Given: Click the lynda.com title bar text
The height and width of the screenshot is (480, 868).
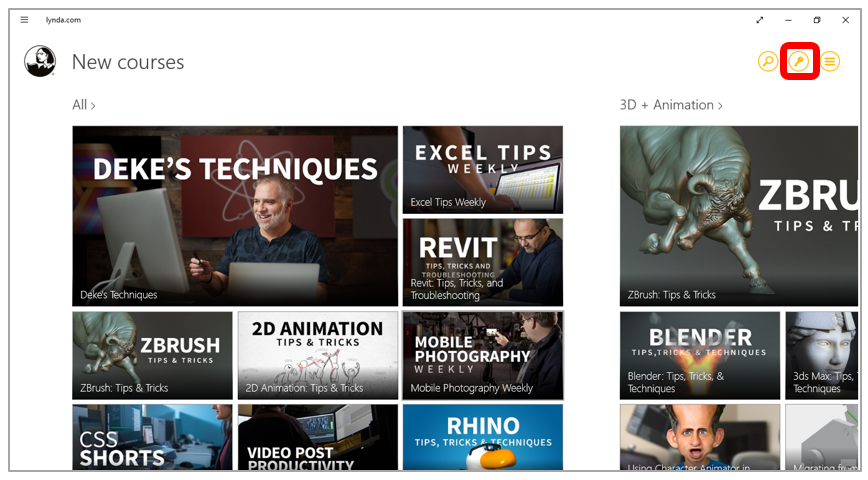Looking at the screenshot, I should click(x=63, y=20).
